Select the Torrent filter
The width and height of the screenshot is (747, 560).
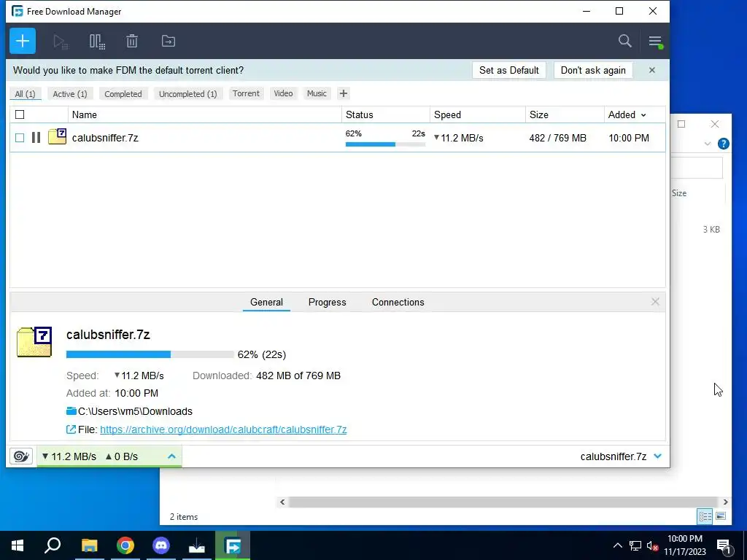[247, 93]
